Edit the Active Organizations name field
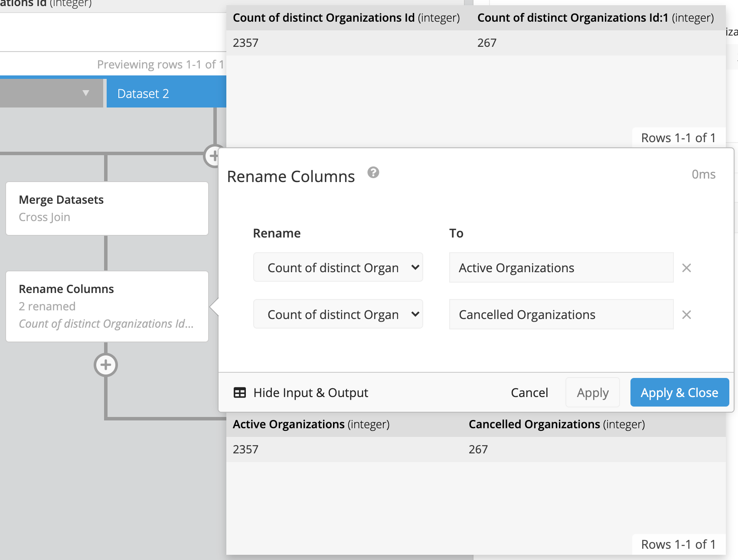Viewport: 738px width, 560px height. tap(561, 267)
